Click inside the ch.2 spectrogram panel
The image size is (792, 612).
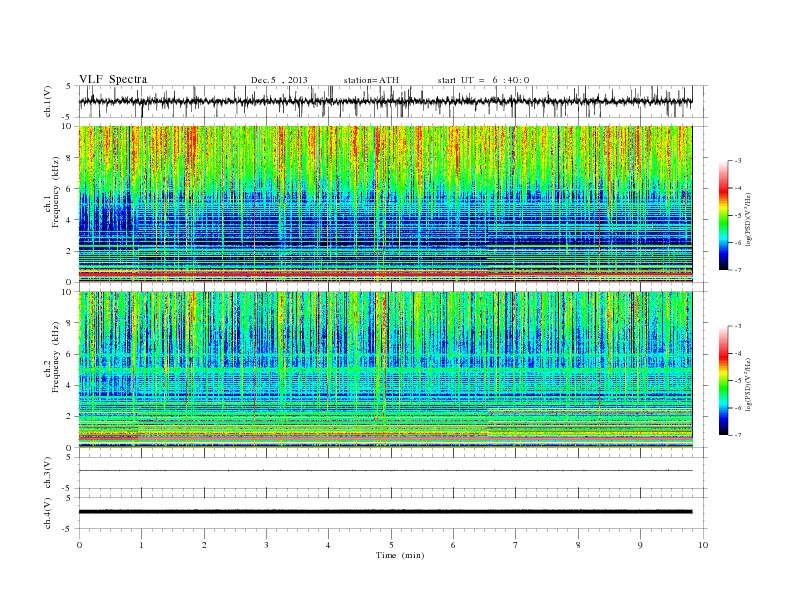(385, 370)
